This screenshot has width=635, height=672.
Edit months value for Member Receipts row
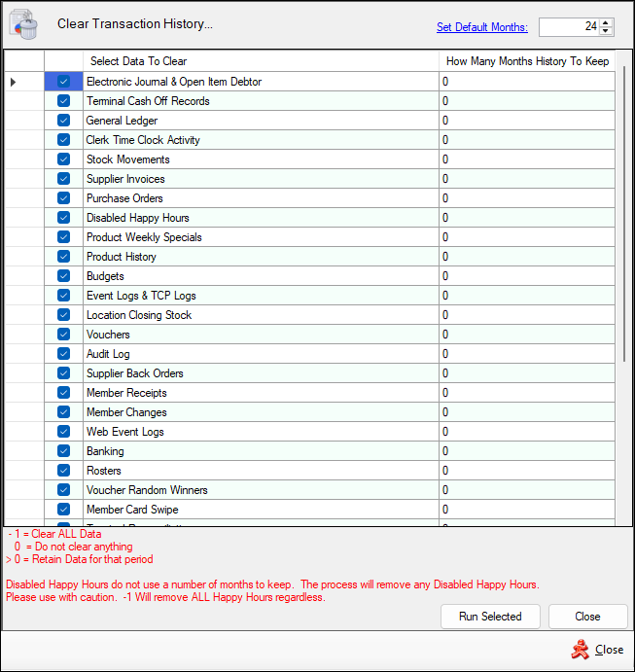(527, 393)
